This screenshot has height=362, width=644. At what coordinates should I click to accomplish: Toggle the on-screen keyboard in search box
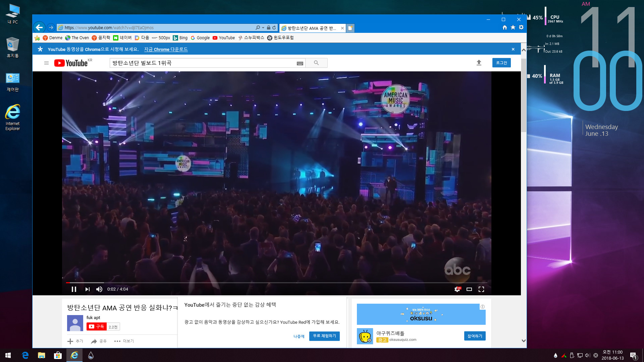(300, 63)
